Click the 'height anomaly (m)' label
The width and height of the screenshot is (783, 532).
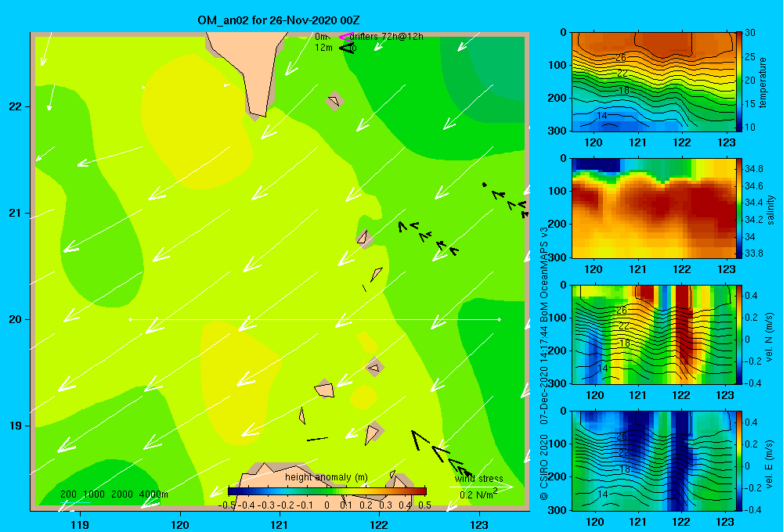pos(326,477)
